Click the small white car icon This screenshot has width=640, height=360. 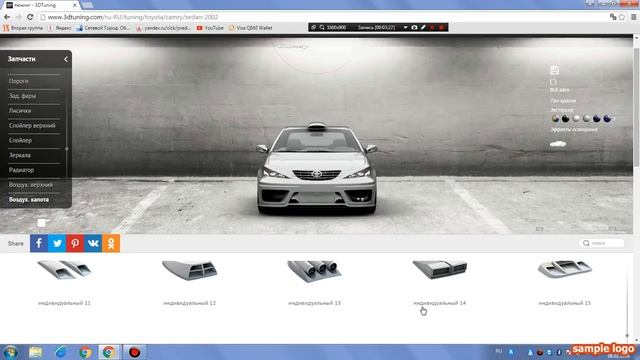(x=558, y=144)
